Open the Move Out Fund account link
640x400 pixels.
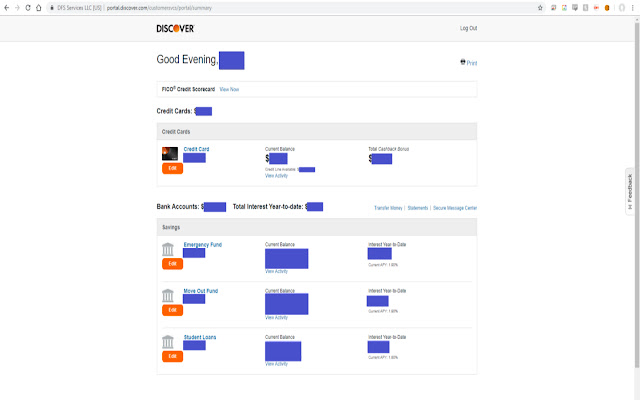(200, 291)
